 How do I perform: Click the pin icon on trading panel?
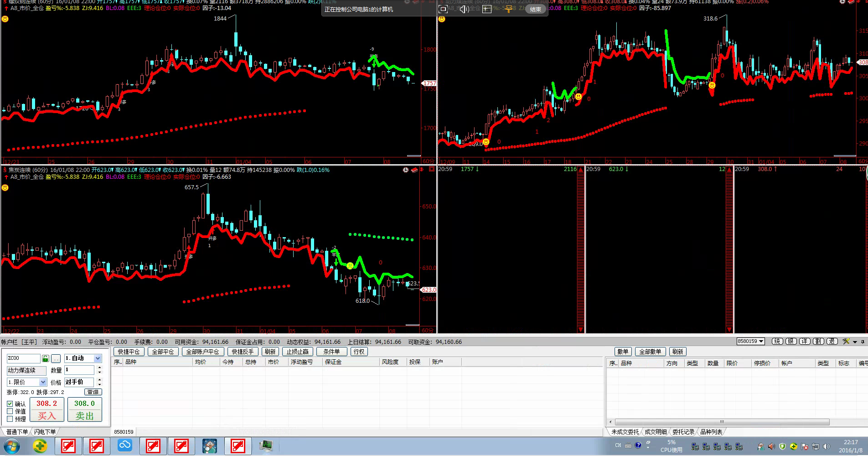pyautogui.click(x=863, y=342)
